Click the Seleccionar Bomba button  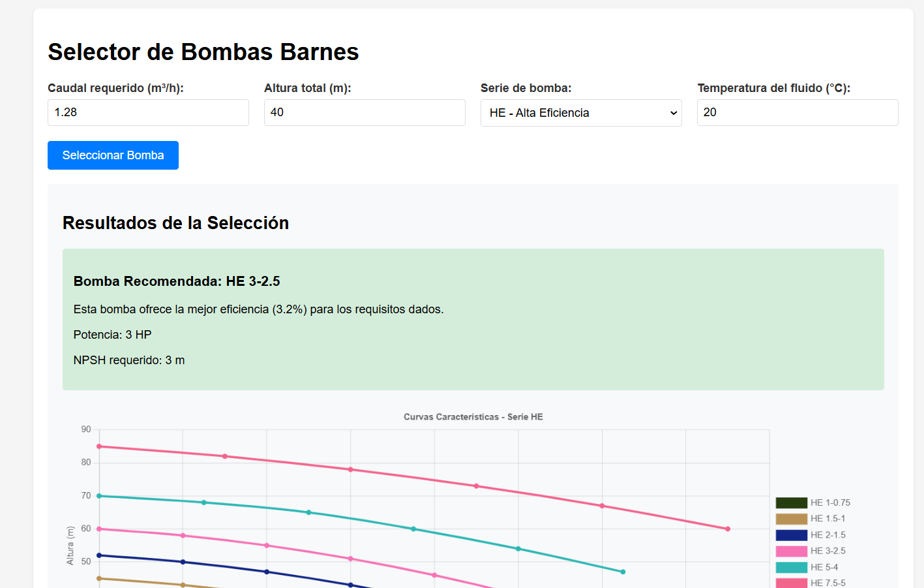pos(113,155)
